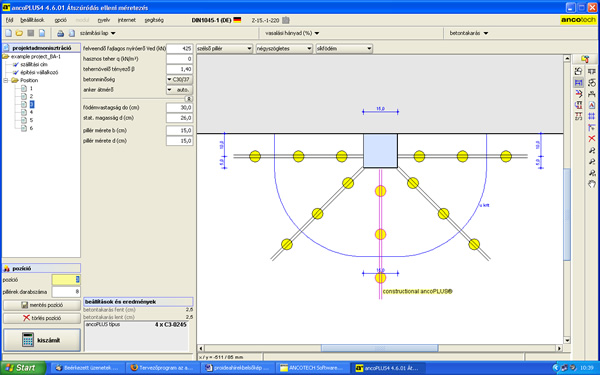Click the horizontal scrollbar thumb below the drawing

tap(379, 348)
